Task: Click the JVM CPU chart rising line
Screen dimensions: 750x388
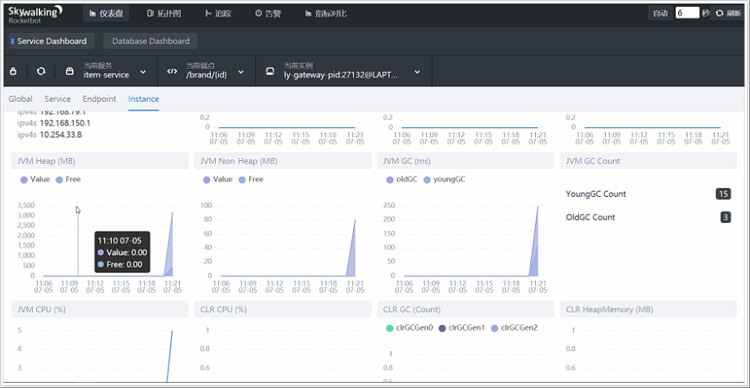Action: (x=170, y=356)
